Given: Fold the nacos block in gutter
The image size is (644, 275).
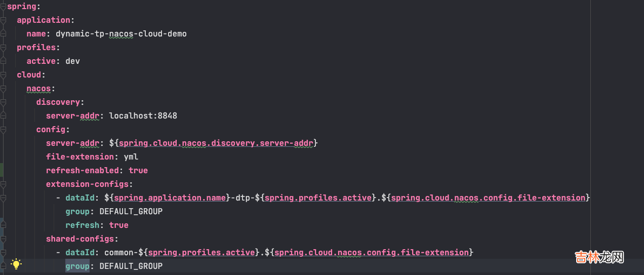Looking at the screenshot, I should point(3,89).
